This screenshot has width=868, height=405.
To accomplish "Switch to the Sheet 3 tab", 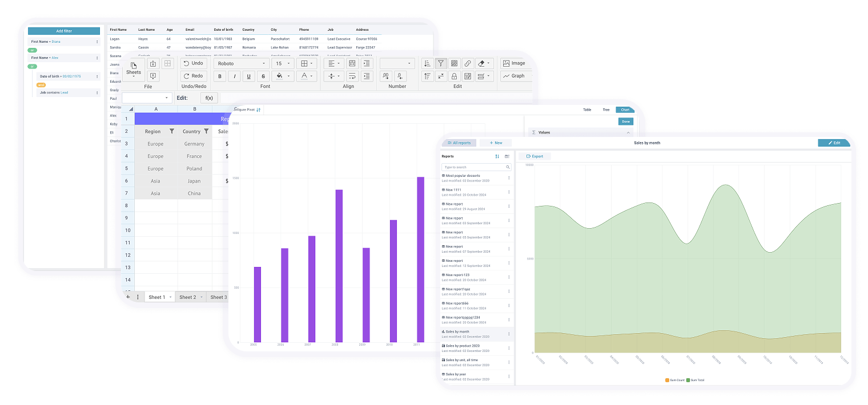I will pos(218,297).
